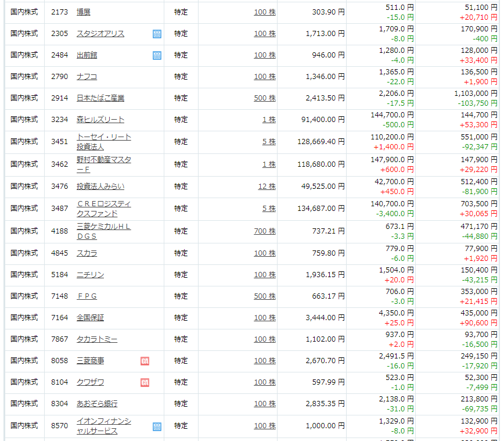Open the クワザワ stock link
The height and width of the screenshot is (441, 504).
[91, 382]
